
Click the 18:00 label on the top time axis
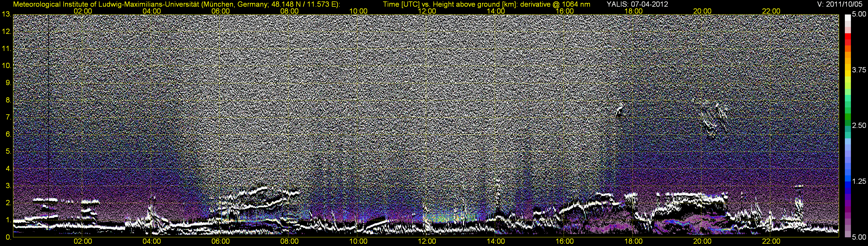[x=633, y=11]
